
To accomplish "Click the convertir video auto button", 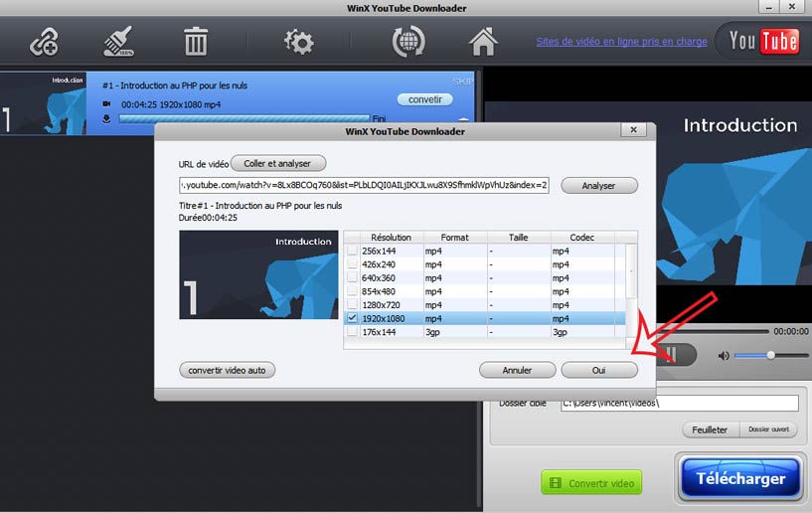I will pyautogui.click(x=227, y=370).
